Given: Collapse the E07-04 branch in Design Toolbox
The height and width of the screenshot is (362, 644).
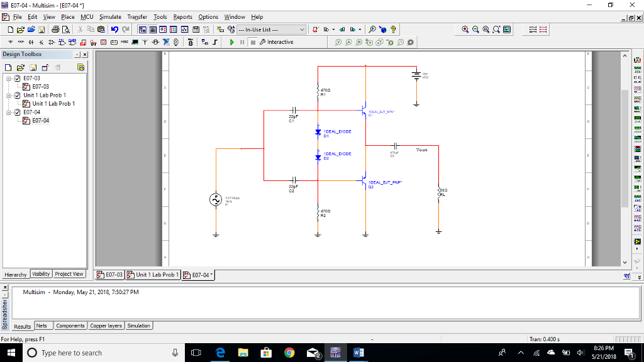Looking at the screenshot, I should click(x=9, y=112).
